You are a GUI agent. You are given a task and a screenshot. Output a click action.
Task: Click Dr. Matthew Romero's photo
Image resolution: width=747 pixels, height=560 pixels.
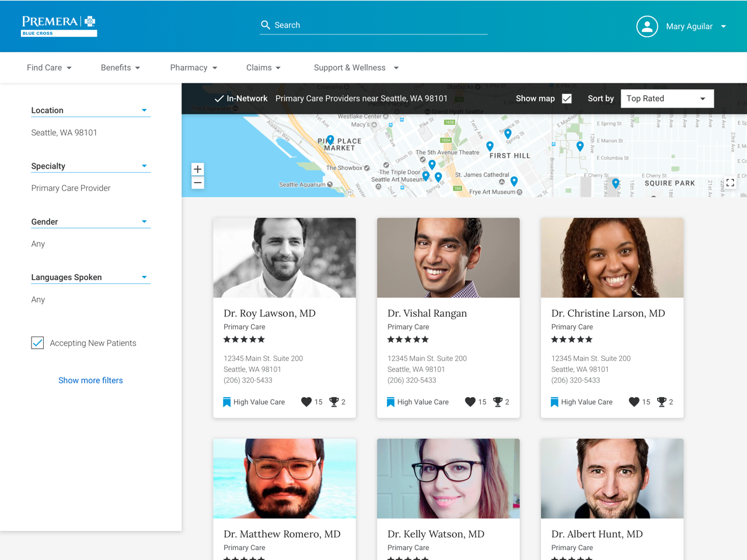284,478
